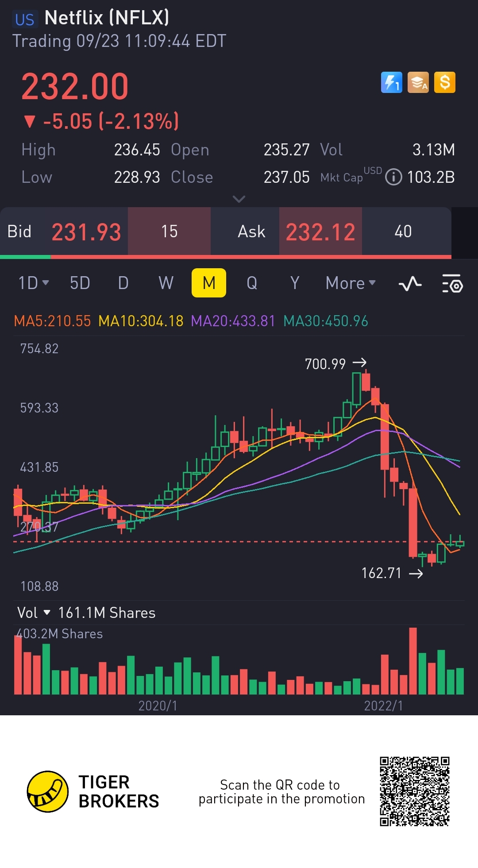The image size is (478, 868).
Task: Tap the 'Scan the QR code' promotion text
Action: [281, 792]
